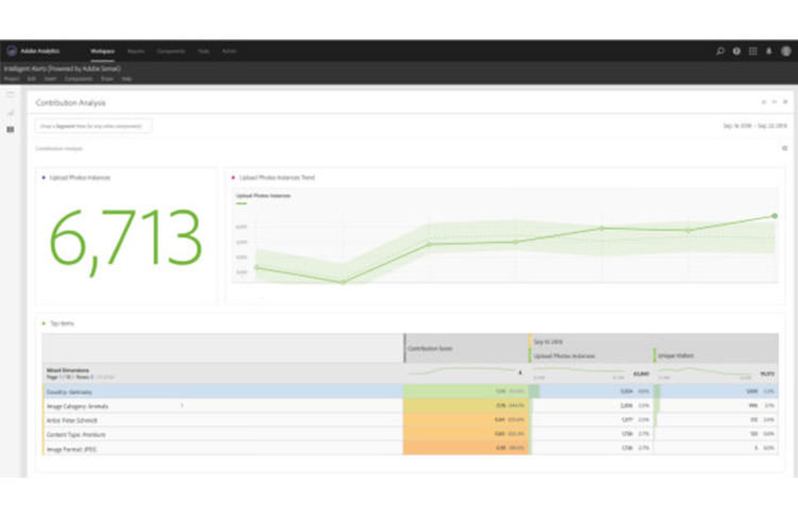Collapse the Top Items section
The height and width of the screenshot is (532, 798).
(x=44, y=323)
